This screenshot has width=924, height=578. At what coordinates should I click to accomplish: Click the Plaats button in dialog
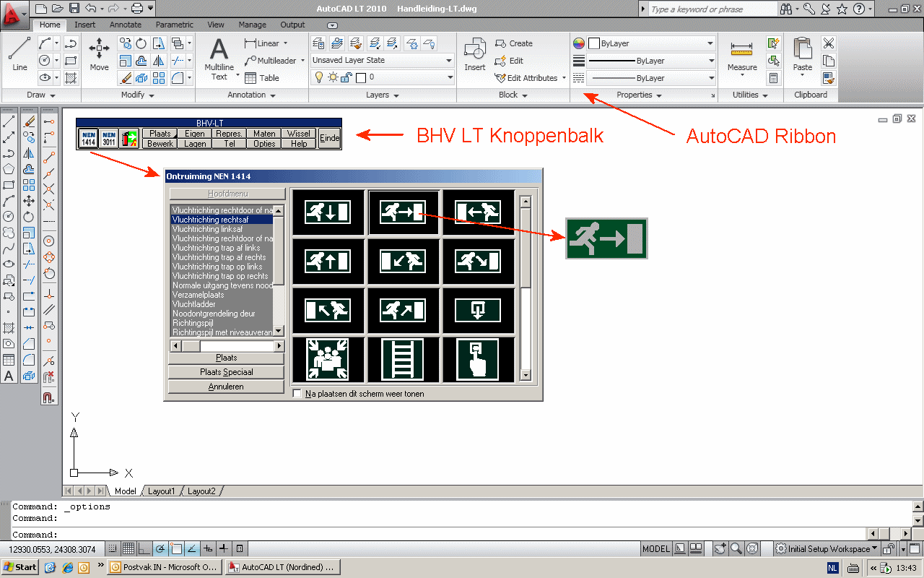click(x=226, y=358)
